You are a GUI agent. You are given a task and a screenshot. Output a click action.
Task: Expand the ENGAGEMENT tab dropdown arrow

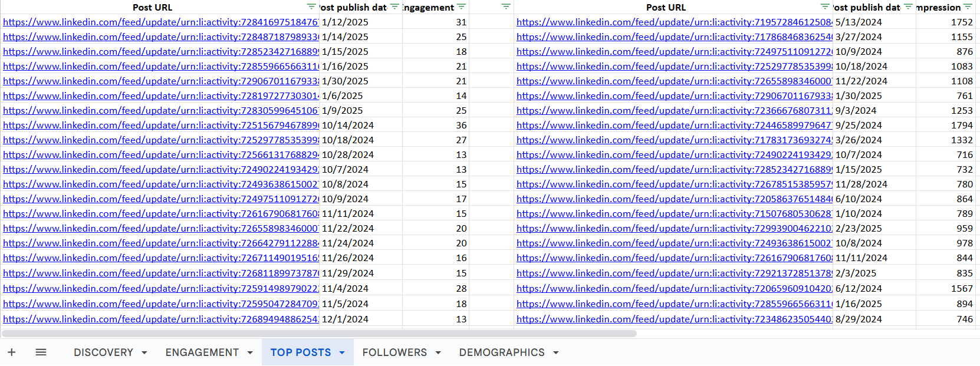coord(250,352)
